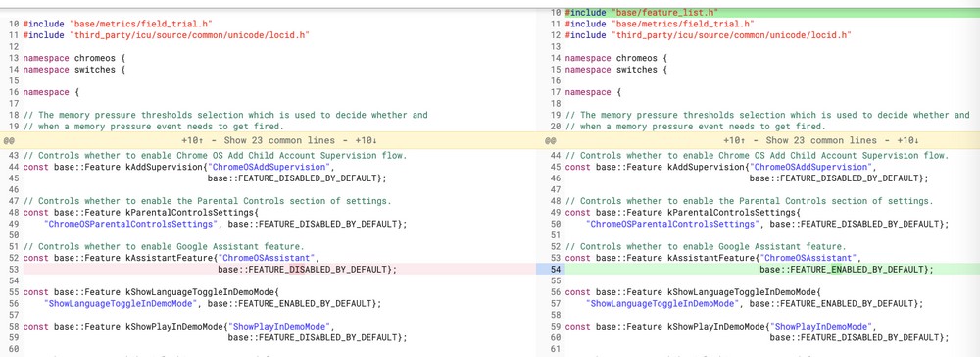The image size is (980, 357).
Task: Click "base/metrics/field_trial.h" include on line 10
Action: click(x=141, y=24)
